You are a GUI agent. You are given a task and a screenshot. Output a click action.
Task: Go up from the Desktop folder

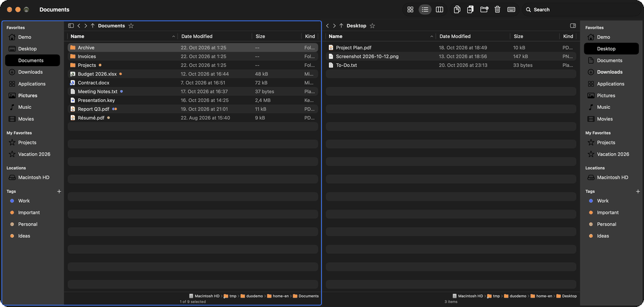[x=341, y=26]
